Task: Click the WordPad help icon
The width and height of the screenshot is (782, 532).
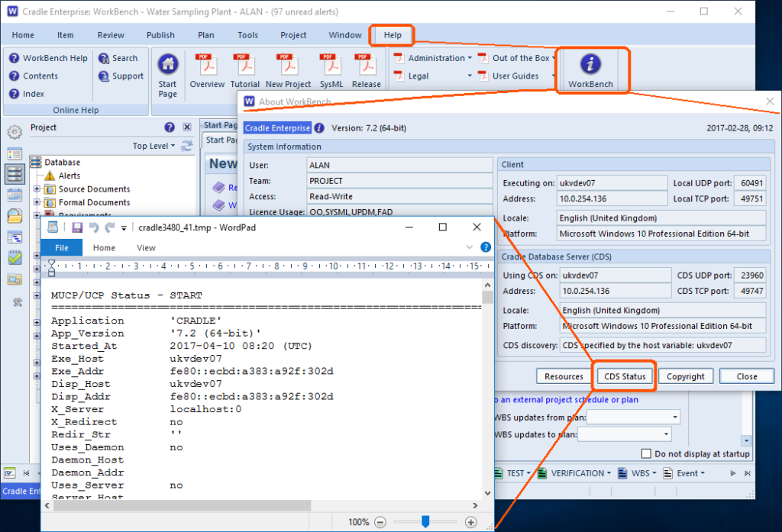Action: (x=486, y=247)
